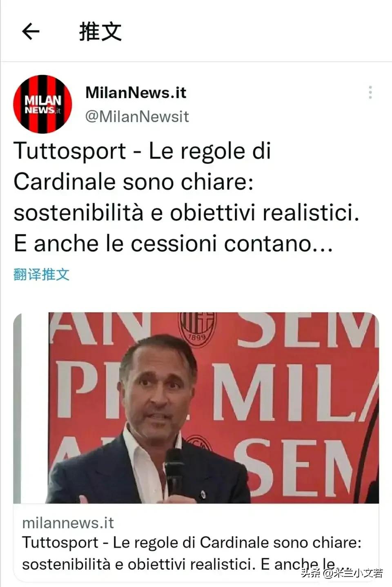Tap the 头条 @米兰小文若 watermark
This screenshot has height=587, width=392.
click(x=342, y=573)
